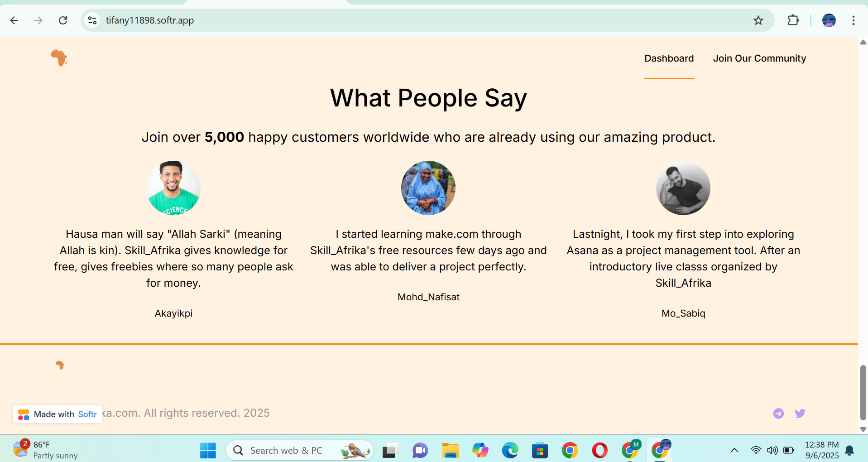Screen dimensions: 868x462
Task: Click Mo_Sabiq's profile photo
Action: click(x=683, y=188)
